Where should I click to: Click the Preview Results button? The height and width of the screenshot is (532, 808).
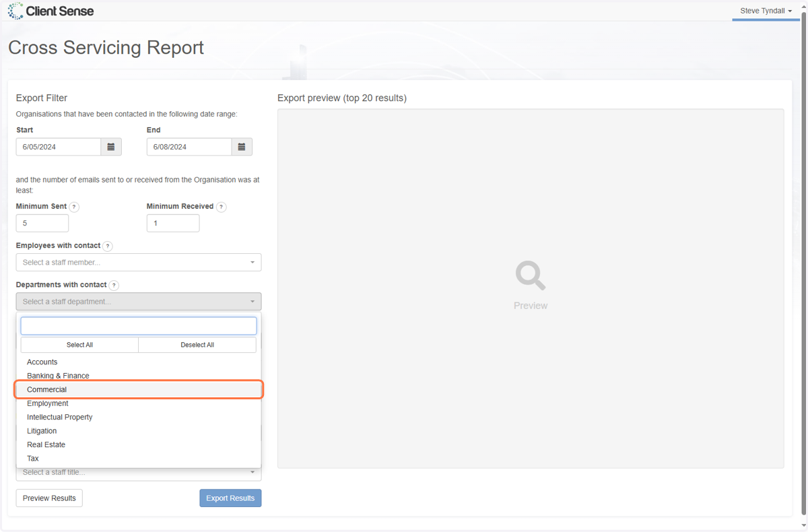click(49, 498)
